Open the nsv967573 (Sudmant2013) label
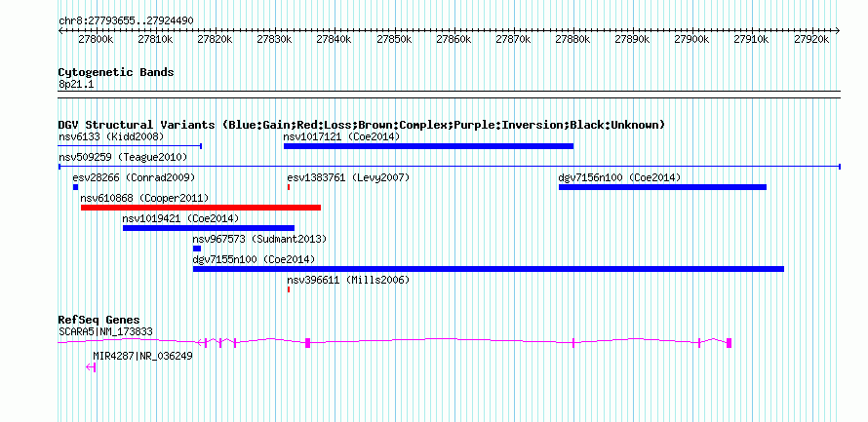This screenshot has width=868, height=422. point(259,239)
